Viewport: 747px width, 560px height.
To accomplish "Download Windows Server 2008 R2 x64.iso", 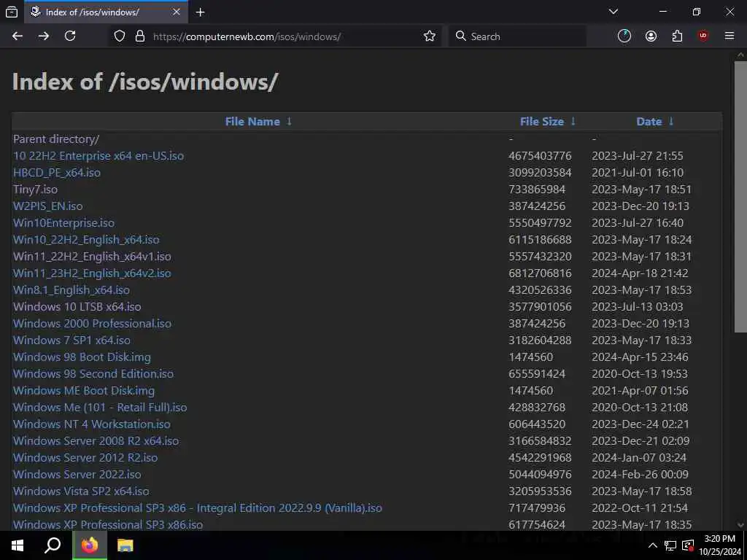I will [96, 441].
